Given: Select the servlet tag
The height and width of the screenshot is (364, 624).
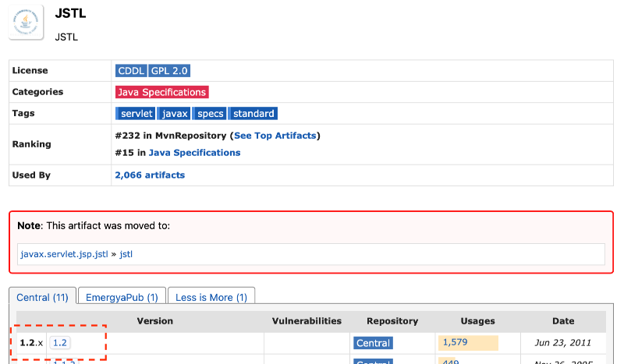Looking at the screenshot, I should coord(136,114).
